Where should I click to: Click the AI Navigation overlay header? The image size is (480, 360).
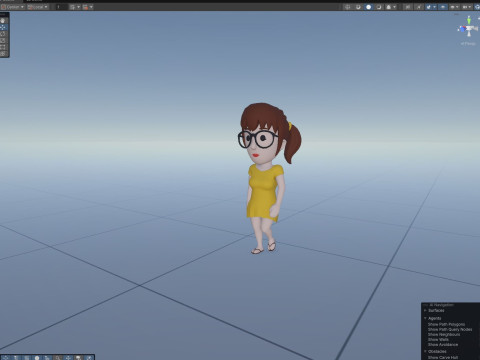[442, 305]
